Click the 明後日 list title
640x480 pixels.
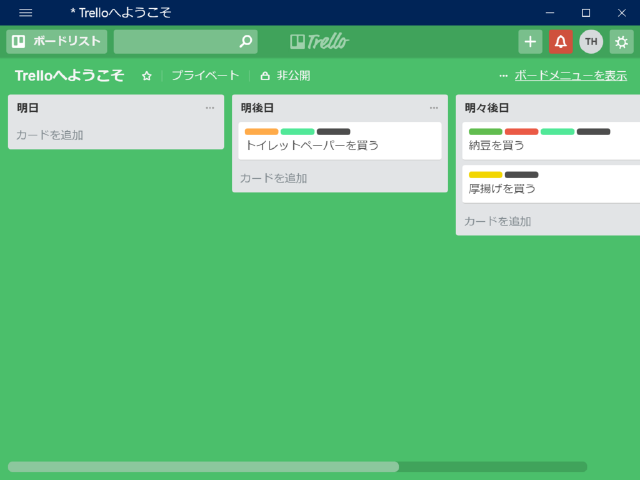coord(257,108)
